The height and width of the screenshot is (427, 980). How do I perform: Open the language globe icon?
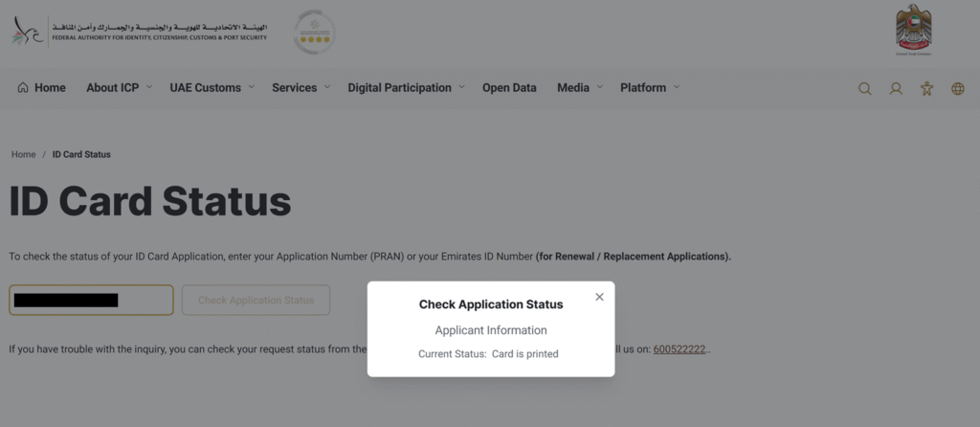click(x=957, y=89)
